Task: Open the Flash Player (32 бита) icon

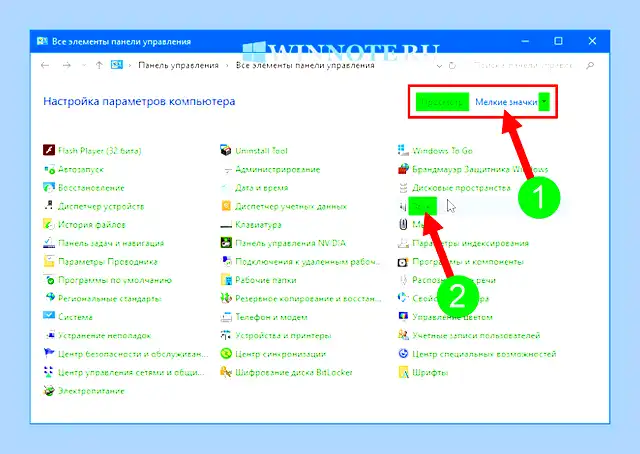Action: pyautogui.click(x=49, y=150)
